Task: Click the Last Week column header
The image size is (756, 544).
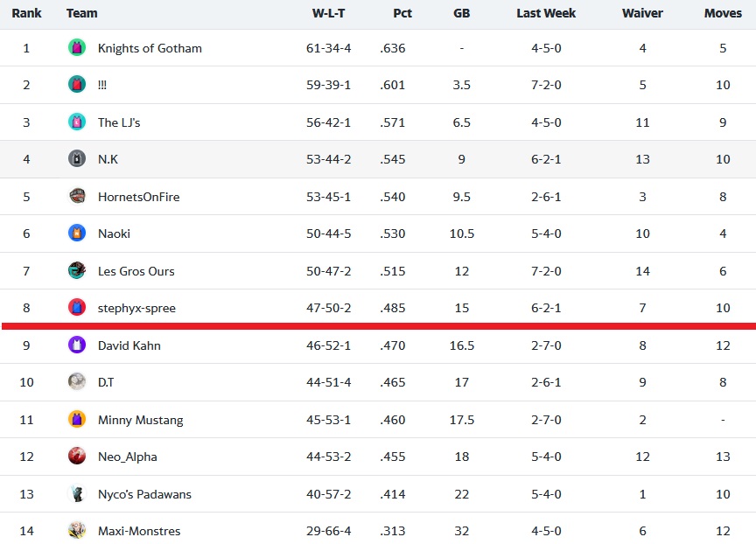Action: pos(546,13)
